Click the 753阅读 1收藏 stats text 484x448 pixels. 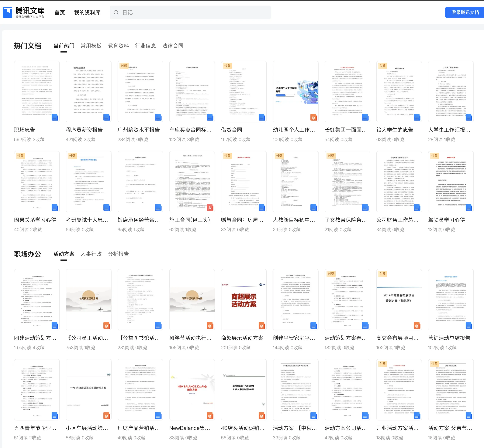[x=80, y=348]
